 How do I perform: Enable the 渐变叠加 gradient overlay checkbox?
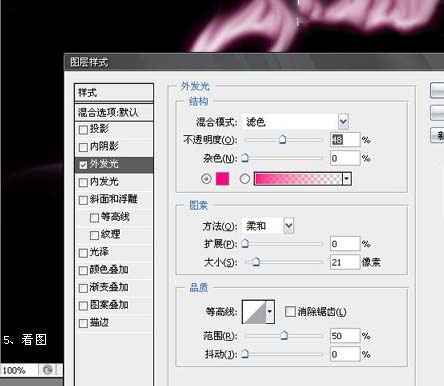pos(83,288)
